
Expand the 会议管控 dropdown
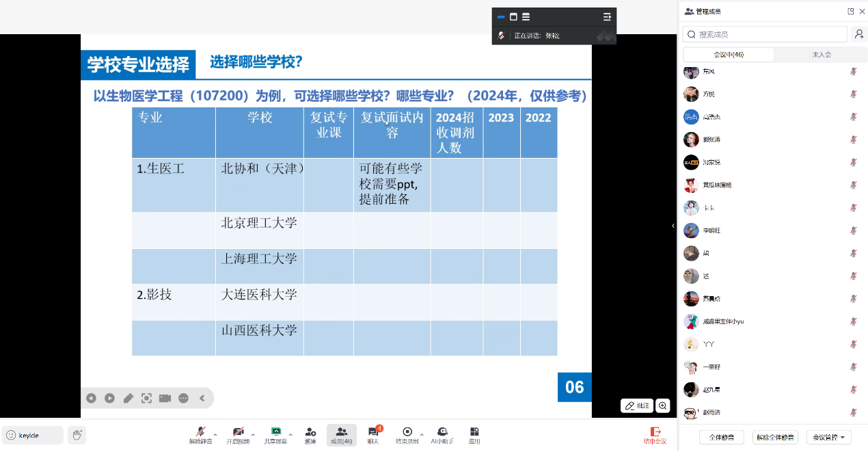(x=828, y=437)
